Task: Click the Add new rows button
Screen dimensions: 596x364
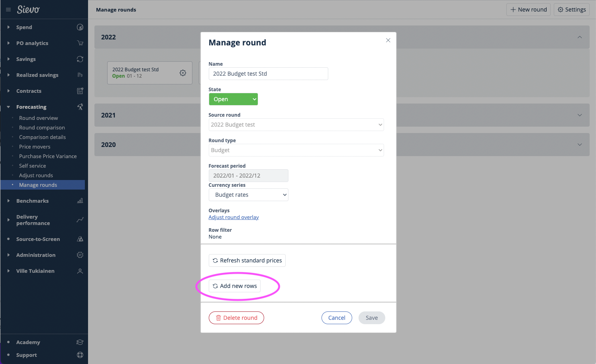Action: click(x=235, y=286)
